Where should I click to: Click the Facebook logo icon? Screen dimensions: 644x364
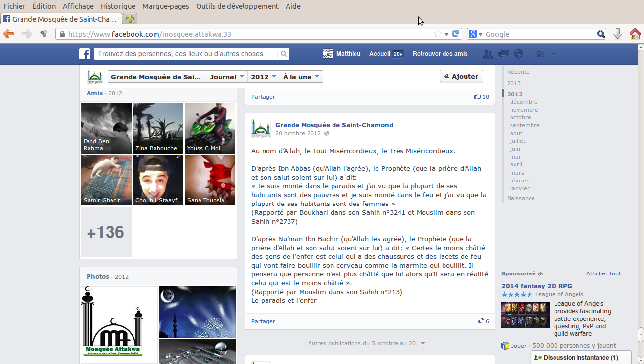(85, 54)
